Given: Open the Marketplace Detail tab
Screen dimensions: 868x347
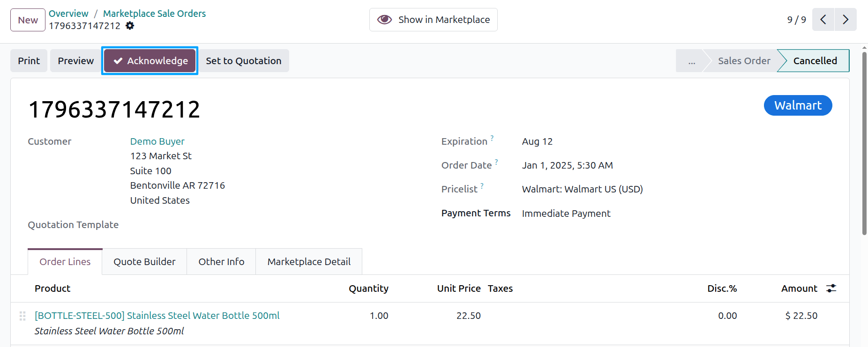Looking at the screenshot, I should [309, 262].
